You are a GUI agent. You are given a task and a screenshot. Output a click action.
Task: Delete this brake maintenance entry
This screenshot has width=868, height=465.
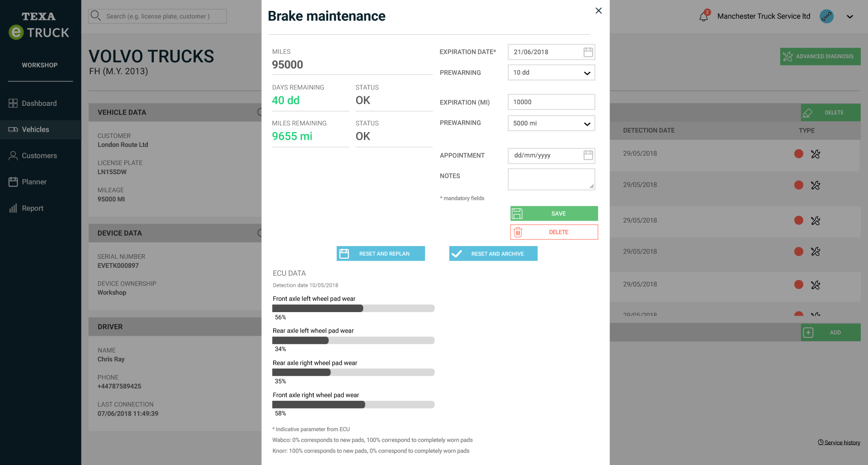(x=554, y=232)
